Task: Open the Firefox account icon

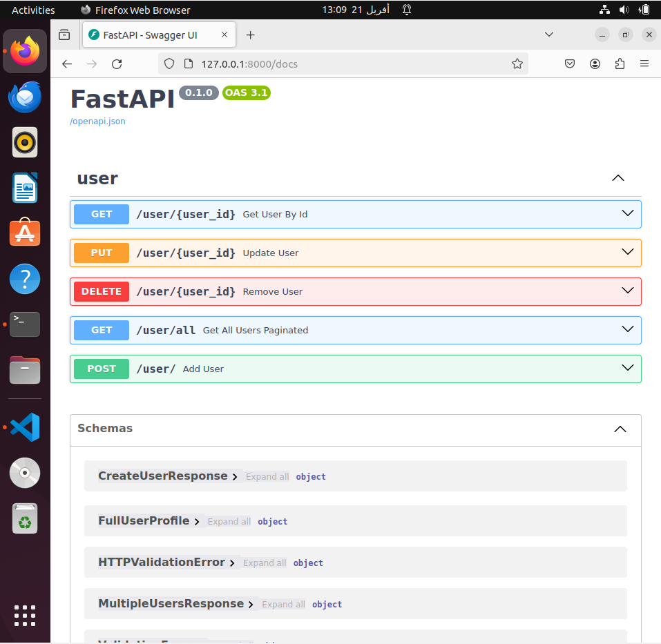Action: tap(595, 64)
